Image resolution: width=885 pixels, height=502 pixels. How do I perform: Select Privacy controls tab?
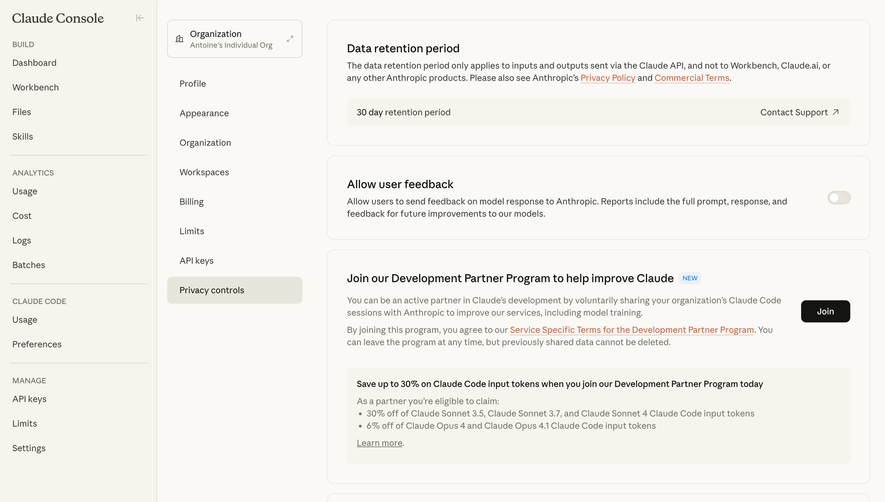pos(234,290)
